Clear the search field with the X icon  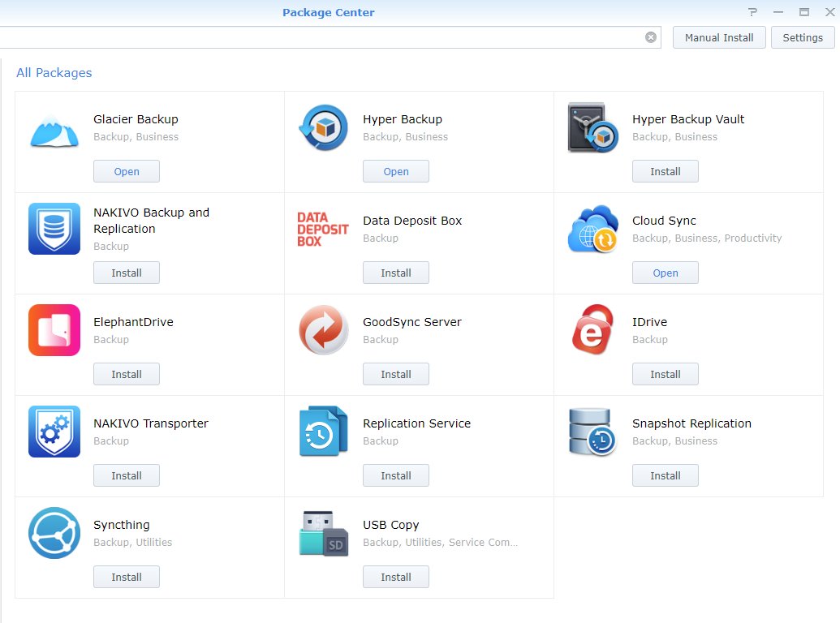point(651,37)
